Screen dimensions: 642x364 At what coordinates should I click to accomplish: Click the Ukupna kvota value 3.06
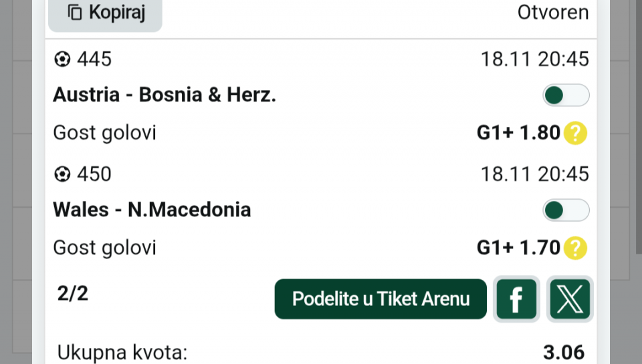(564, 352)
